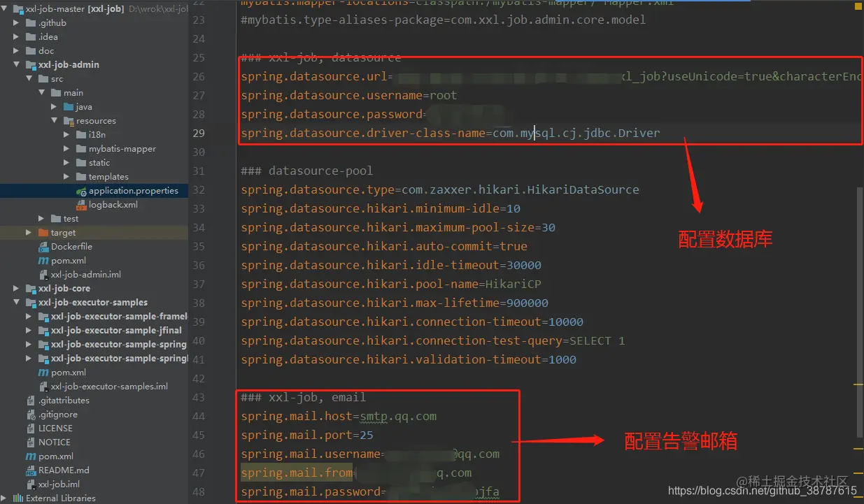The width and height of the screenshot is (864, 504).
Task: Click the orange target folder icon
Action: click(x=43, y=233)
